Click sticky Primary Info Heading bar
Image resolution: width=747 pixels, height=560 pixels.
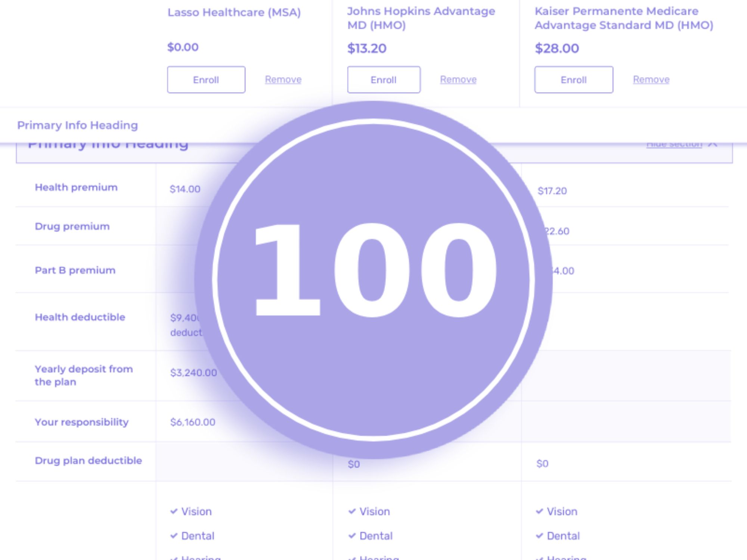click(78, 125)
